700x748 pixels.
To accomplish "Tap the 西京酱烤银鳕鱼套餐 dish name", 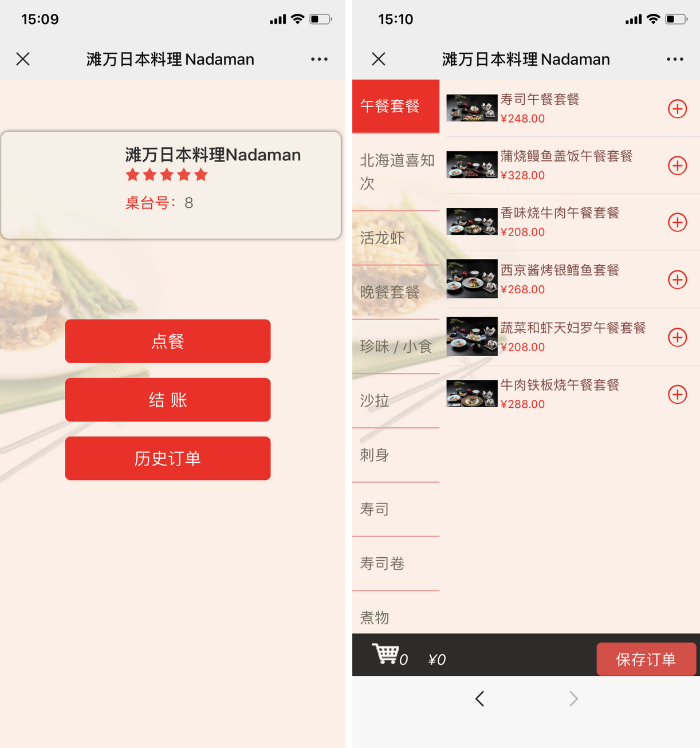I will (x=560, y=270).
